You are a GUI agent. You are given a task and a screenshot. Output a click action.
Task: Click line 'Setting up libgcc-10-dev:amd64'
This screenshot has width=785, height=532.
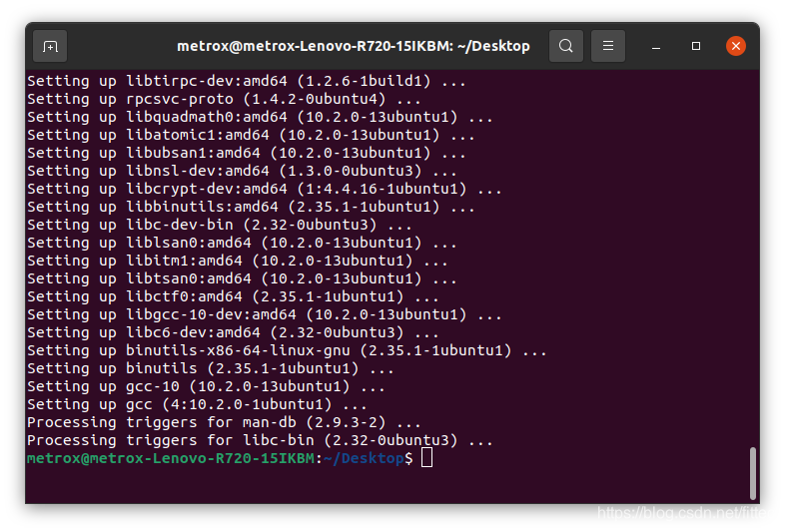coord(265,315)
